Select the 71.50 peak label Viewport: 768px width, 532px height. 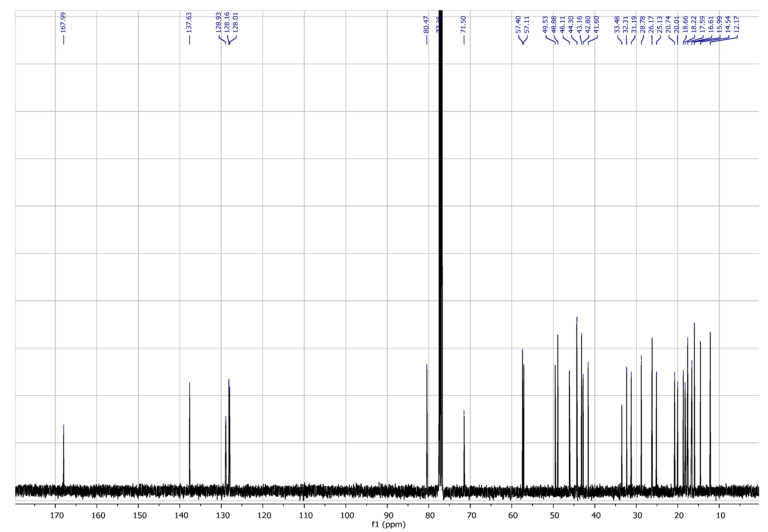[463, 24]
